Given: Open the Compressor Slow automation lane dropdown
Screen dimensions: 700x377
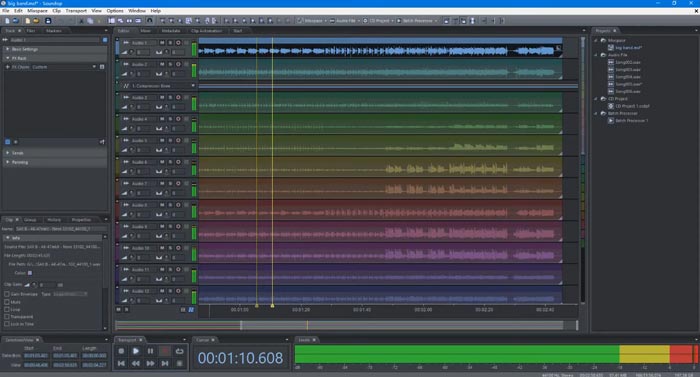Looking at the screenshot, I should 193,86.
